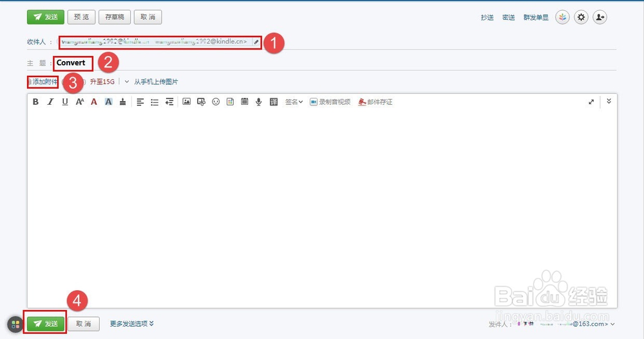Click the CC (抄送) link
644x339 pixels.
point(487,17)
